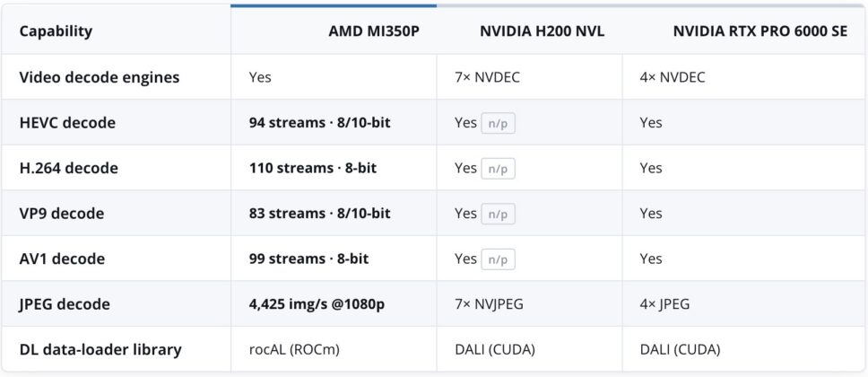The width and height of the screenshot is (868, 377).
Task: Click the n/p badge in H.264 decode row
Action: (499, 169)
